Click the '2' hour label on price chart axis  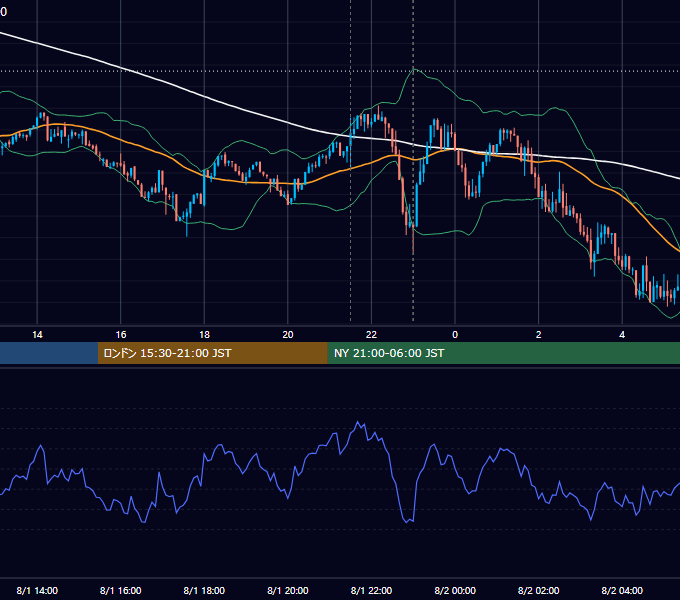[x=539, y=335]
